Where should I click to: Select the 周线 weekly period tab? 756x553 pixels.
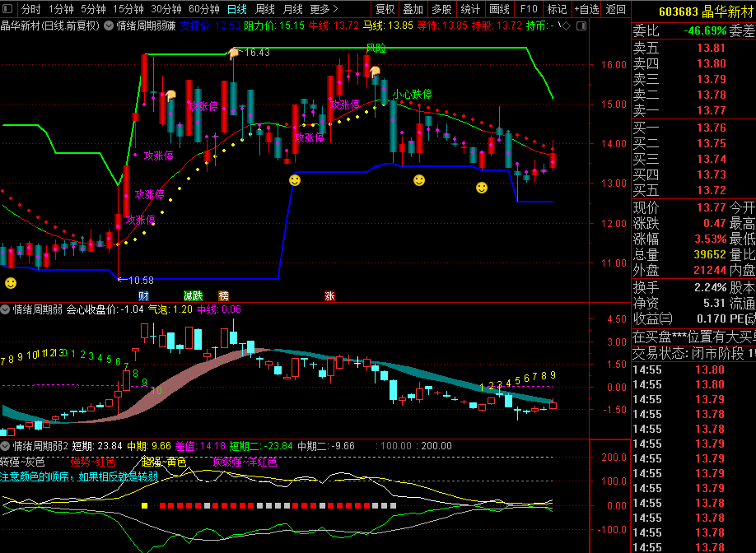pyautogui.click(x=264, y=9)
